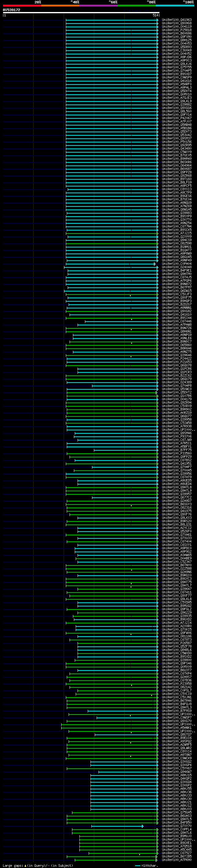Select label UniRef100_B6TIB5
The width and height of the screenshot is (197, 868).
click(176, 856)
